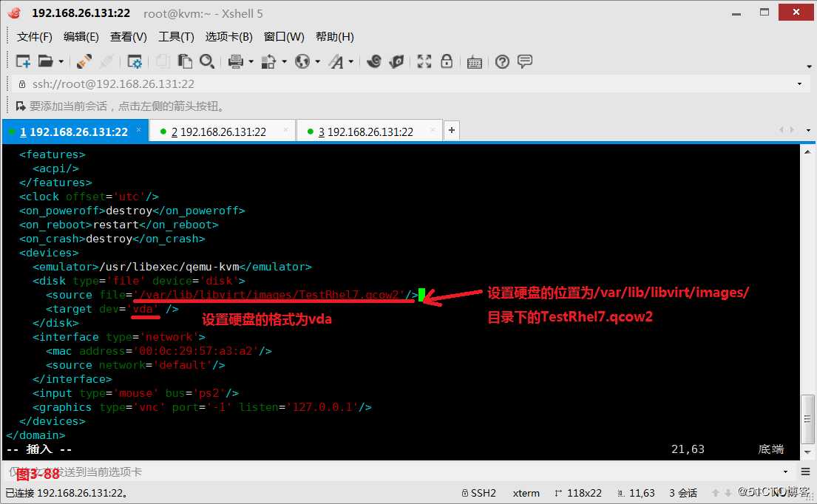Open compose bar options menu icon
This screenshot has height=504, width=817.
point(805,471)
